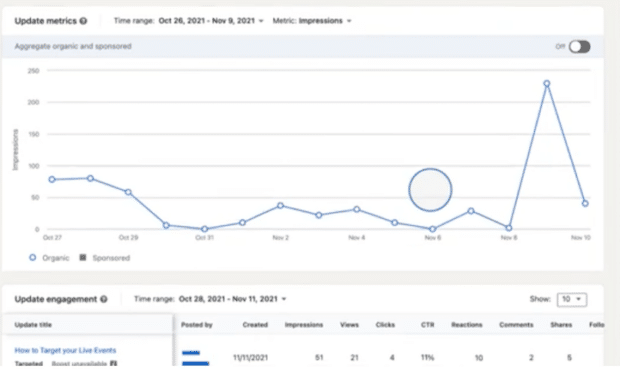Click the Created column header

[255, 325]
